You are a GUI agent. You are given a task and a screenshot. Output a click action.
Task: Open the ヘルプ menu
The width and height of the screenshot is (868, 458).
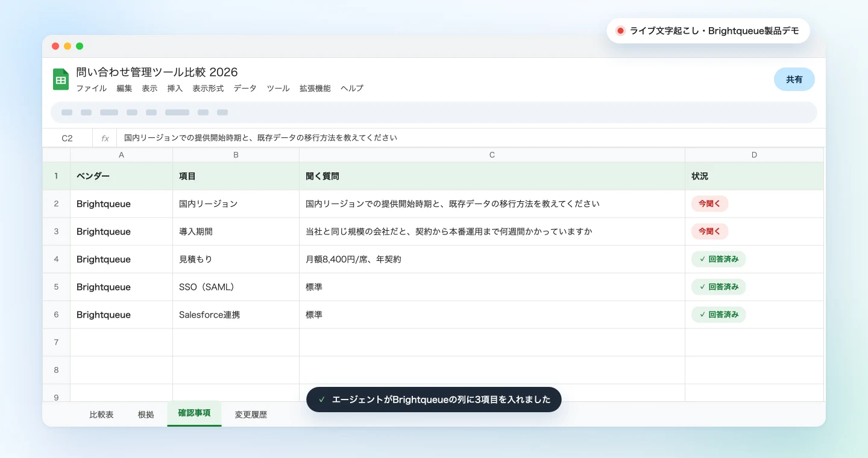click(352, 89)
